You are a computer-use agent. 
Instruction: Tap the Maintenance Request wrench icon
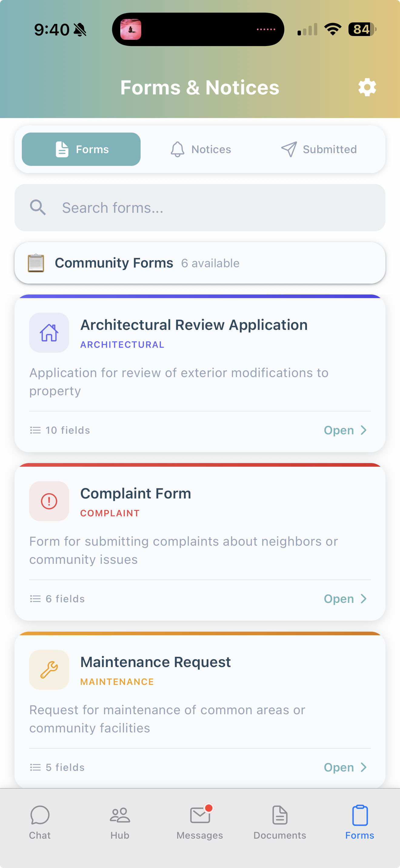49,669
